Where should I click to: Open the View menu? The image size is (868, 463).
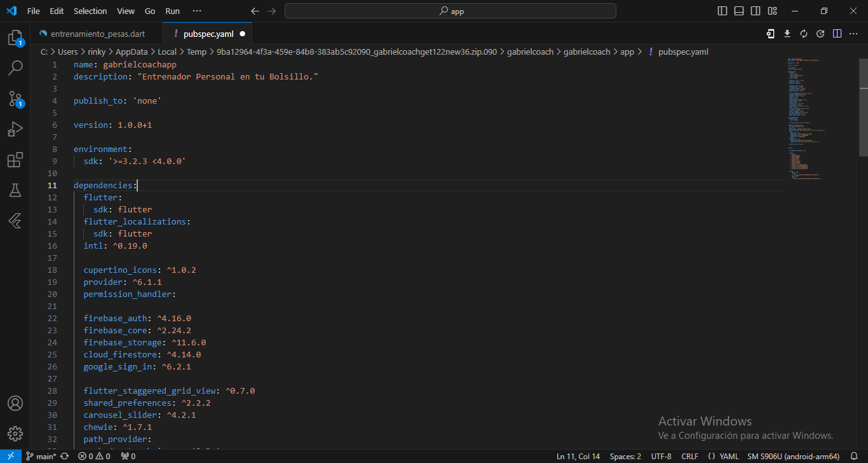[x=126, y=11]
